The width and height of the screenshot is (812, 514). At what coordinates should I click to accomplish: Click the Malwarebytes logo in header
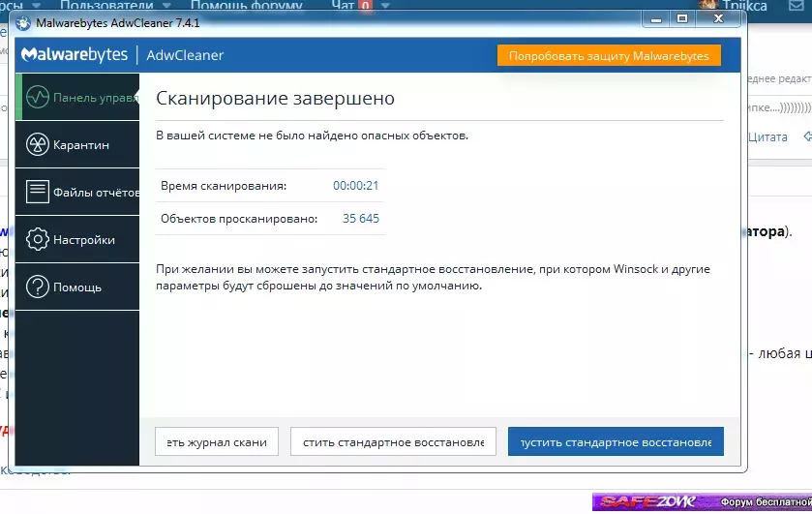click(x=75, y=55)
